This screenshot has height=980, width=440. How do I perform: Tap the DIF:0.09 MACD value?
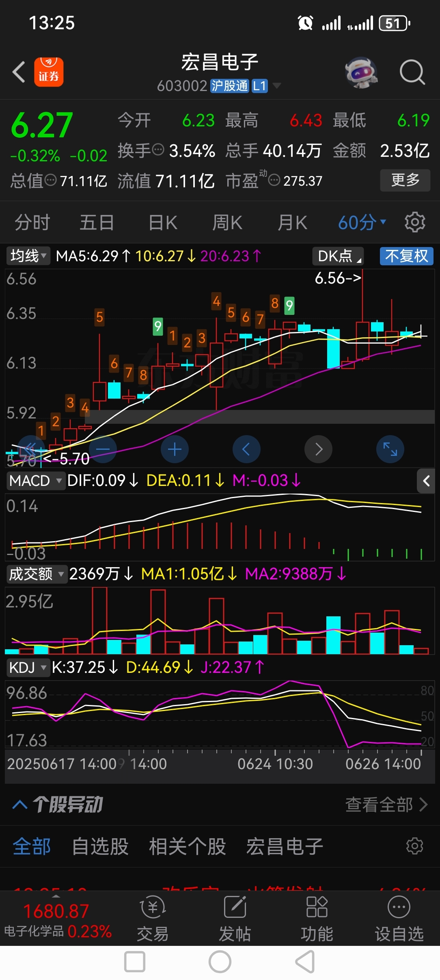pyautogui.click(x=103, y=481)
